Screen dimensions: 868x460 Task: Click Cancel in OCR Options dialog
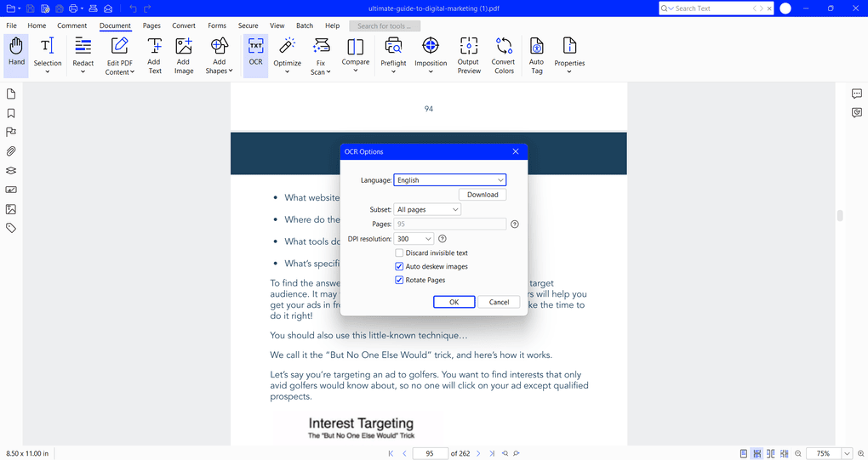pyautogui.click(x=499, y=302)
